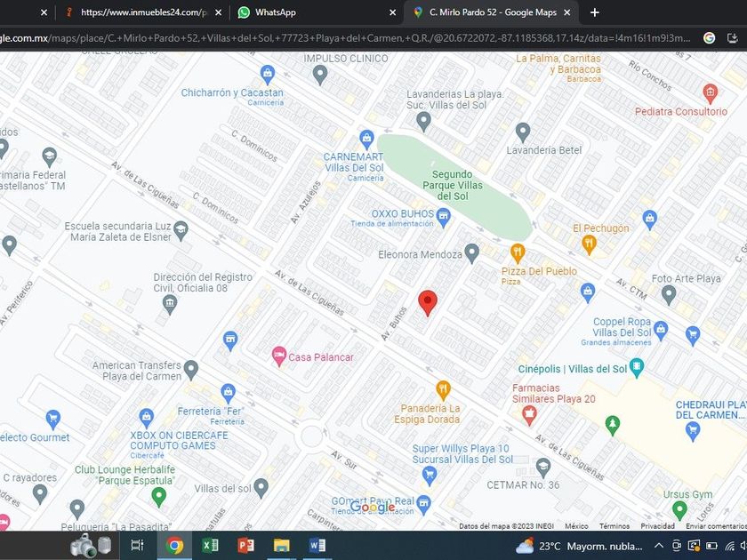Select the GOmart Pavo Real store pin

tap(423, 504)
